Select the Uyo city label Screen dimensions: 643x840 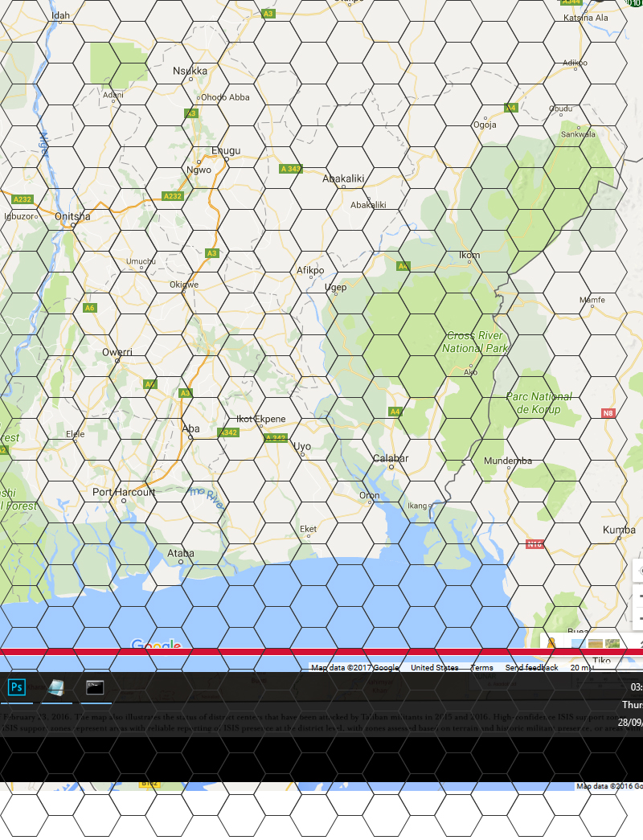[301, 446]
